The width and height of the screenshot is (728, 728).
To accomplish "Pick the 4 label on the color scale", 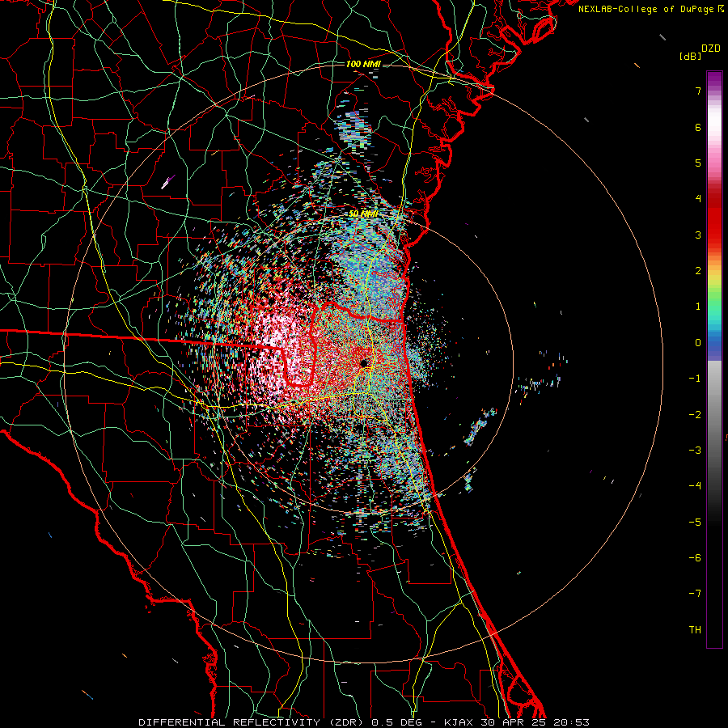I will [x=698, y=199].
